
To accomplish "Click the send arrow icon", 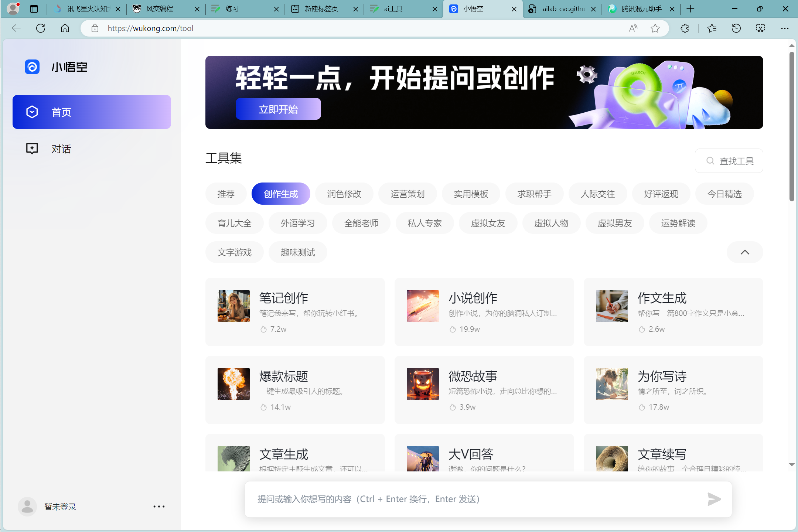I will [714, 499].
